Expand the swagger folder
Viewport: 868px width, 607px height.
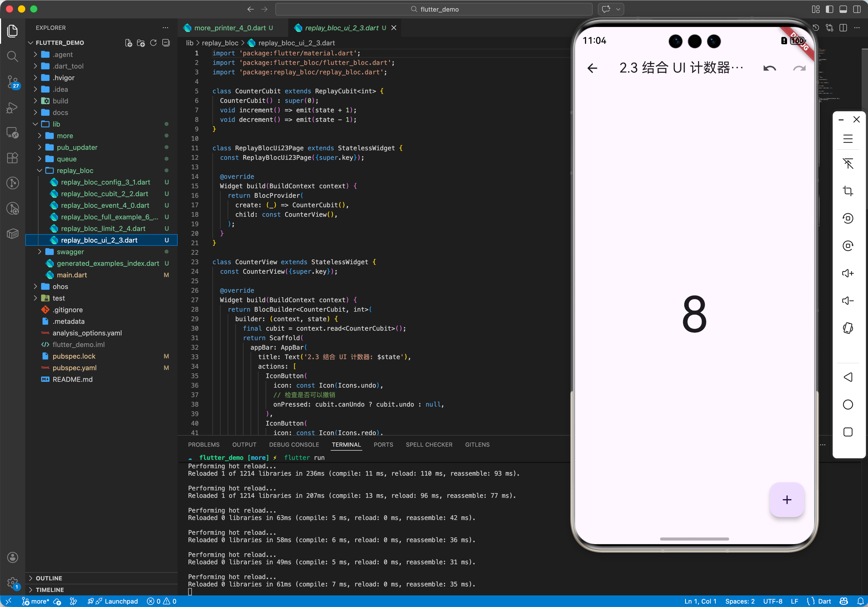tap(70, 252)
